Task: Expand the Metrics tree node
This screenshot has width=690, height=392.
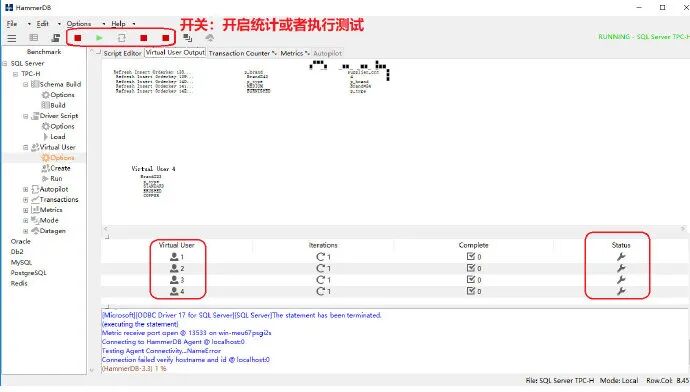Action: [26, 210]
